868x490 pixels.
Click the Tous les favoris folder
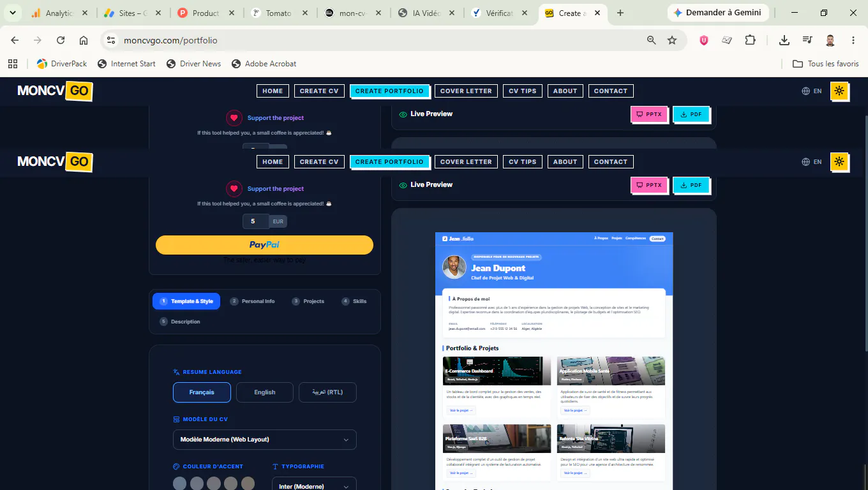(x=826, y=64)
